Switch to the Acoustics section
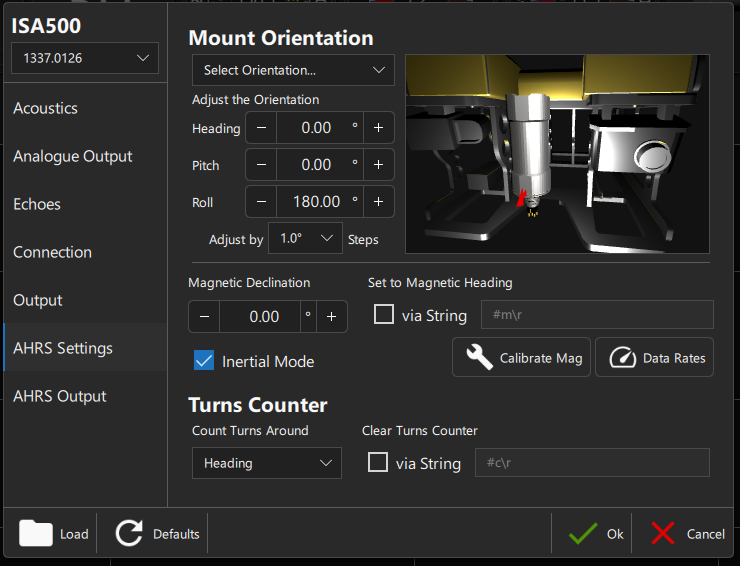The image size is (740, 566). [x=45, y=108]
